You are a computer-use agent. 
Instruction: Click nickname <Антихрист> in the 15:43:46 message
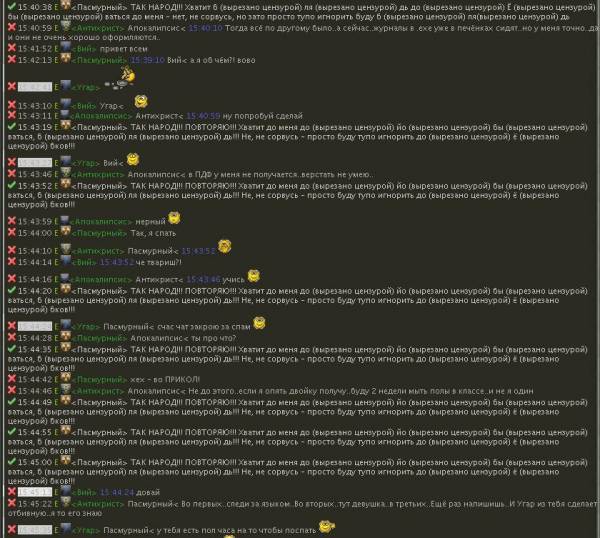pos(98,174)
